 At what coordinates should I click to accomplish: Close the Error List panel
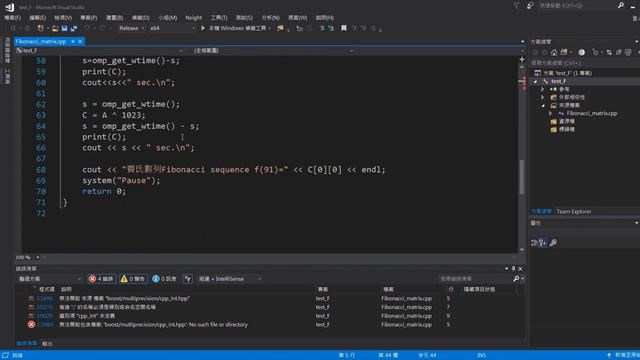pyautogui.click(x=520, y=269)
